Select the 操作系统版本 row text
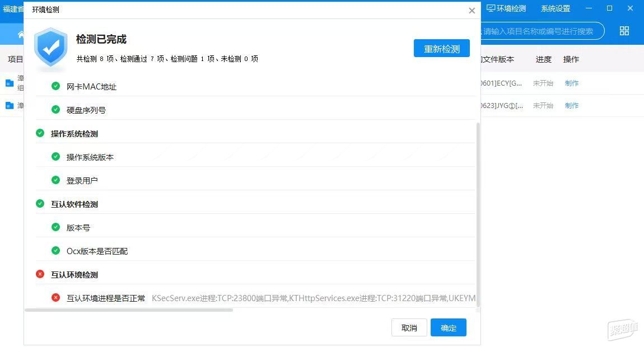 (90, 157)
